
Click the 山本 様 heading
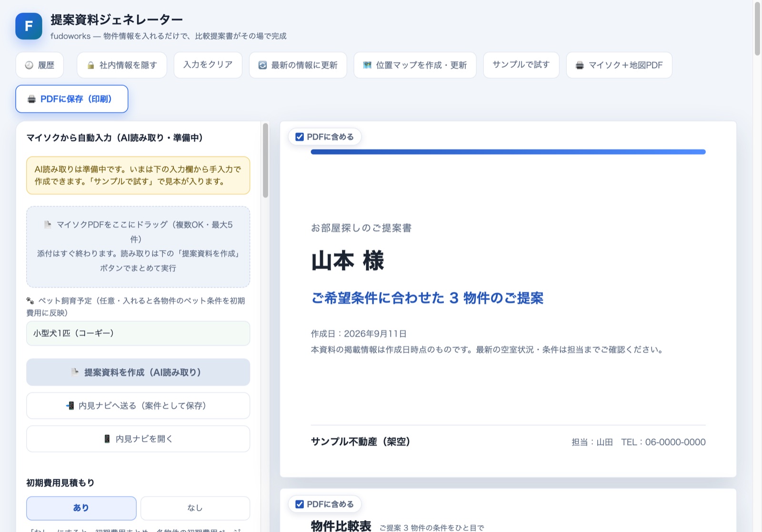tap(348, 261)
